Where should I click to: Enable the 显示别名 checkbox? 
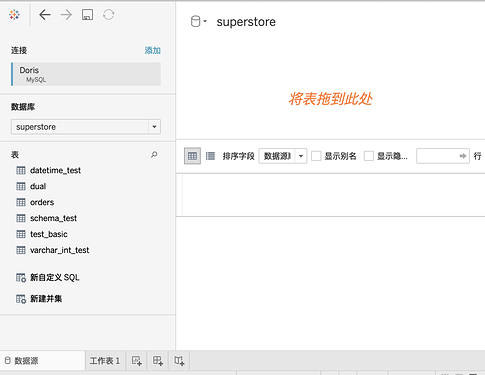[x=316, y=156]
